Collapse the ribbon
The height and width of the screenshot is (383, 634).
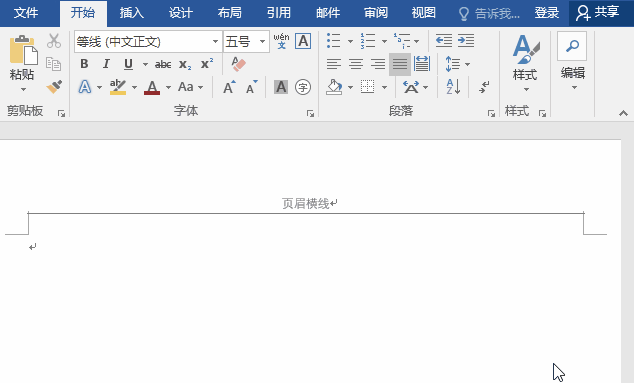point(623,114)
